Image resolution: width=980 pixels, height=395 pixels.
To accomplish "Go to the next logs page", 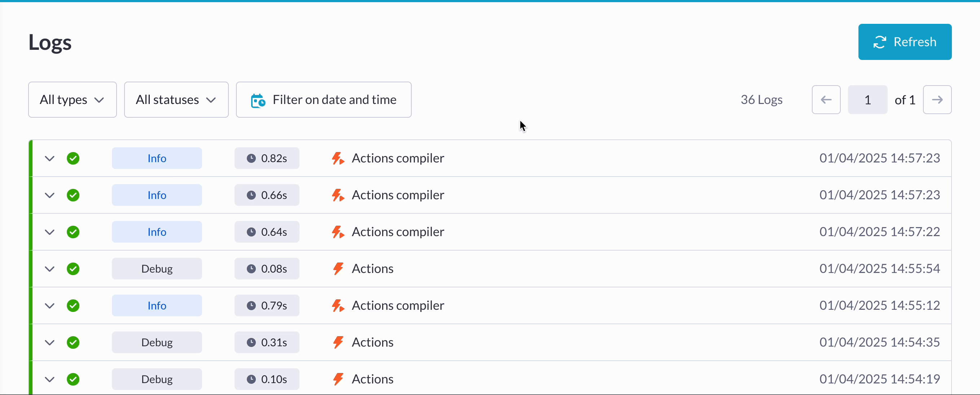I will (x=937, y=100).
